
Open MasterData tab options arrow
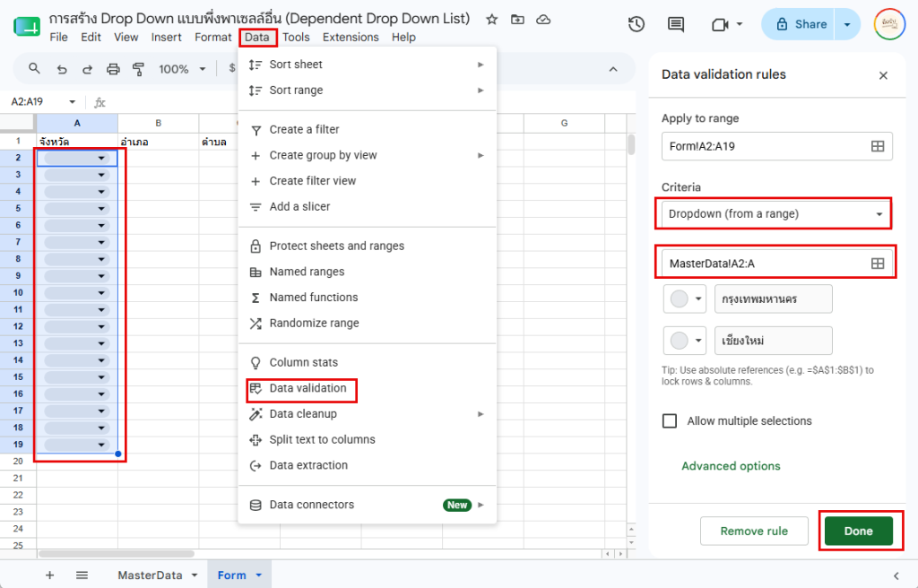pyautogui.click(x=195, y=575)
